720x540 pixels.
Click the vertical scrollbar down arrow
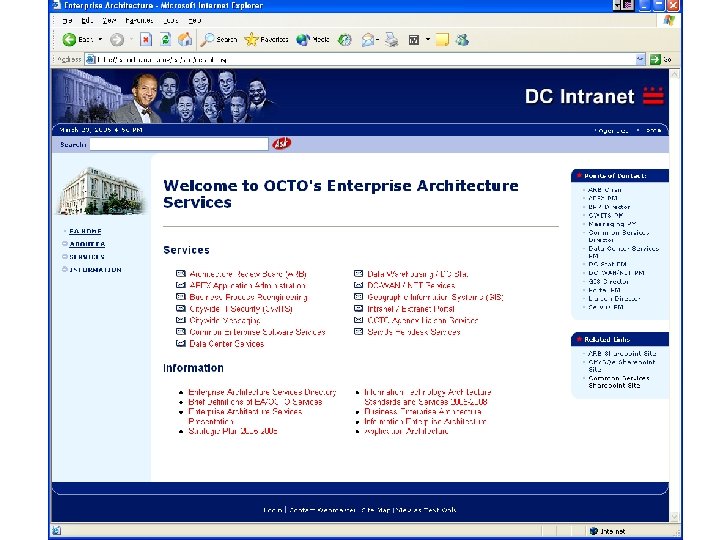coord(675,517)
